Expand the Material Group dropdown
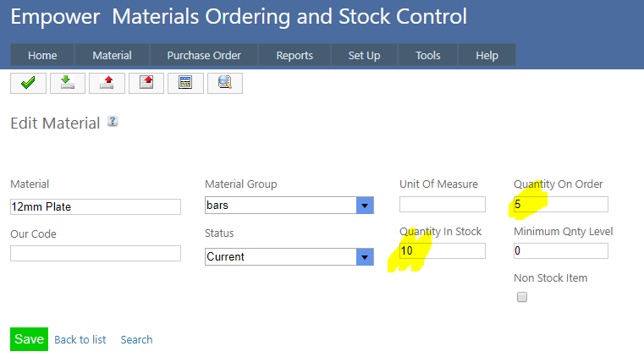This screenshot has height=357, width=644. (x=365, y=206)
